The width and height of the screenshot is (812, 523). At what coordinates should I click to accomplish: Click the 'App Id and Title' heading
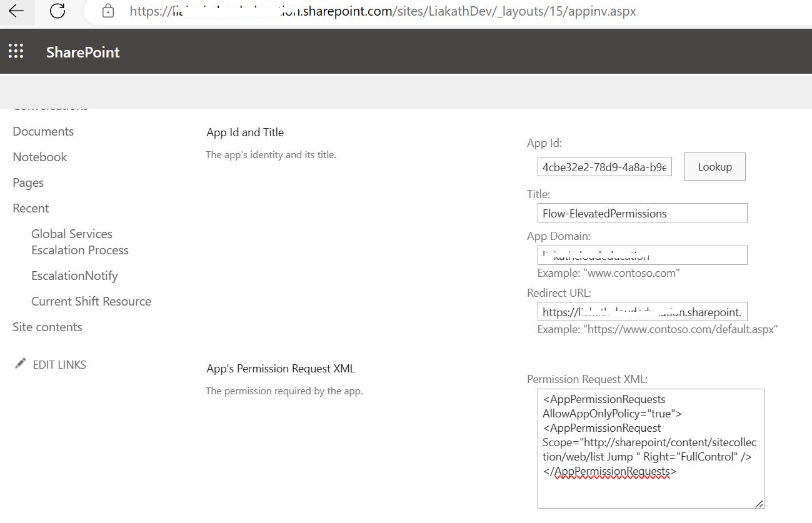coord(245,132)
